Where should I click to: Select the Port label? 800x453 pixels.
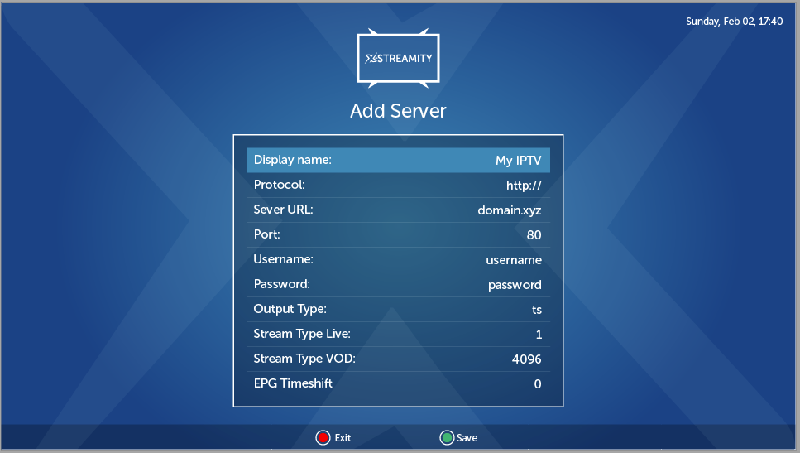tap(267, 235)
